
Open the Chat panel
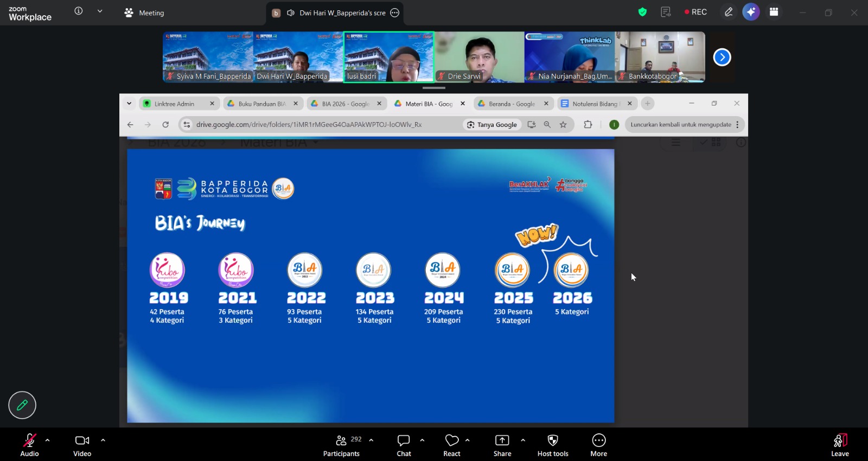click(x=404, y=445)
